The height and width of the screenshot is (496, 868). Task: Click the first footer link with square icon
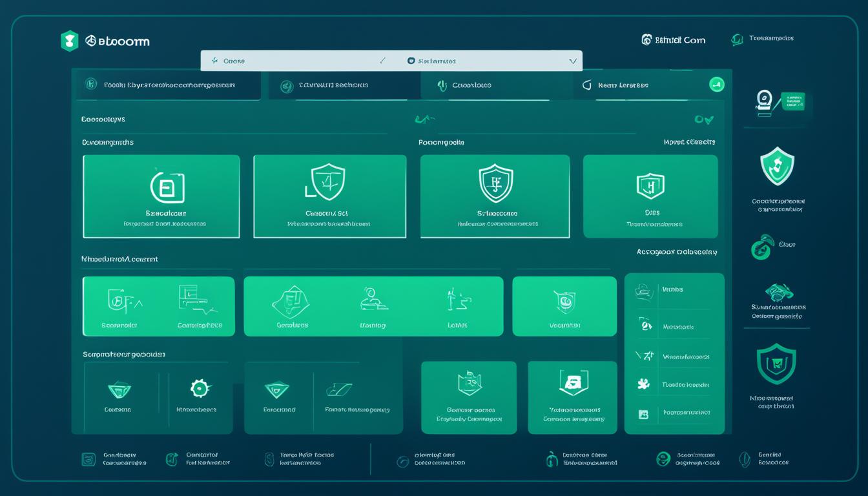(x=88, y=459)
